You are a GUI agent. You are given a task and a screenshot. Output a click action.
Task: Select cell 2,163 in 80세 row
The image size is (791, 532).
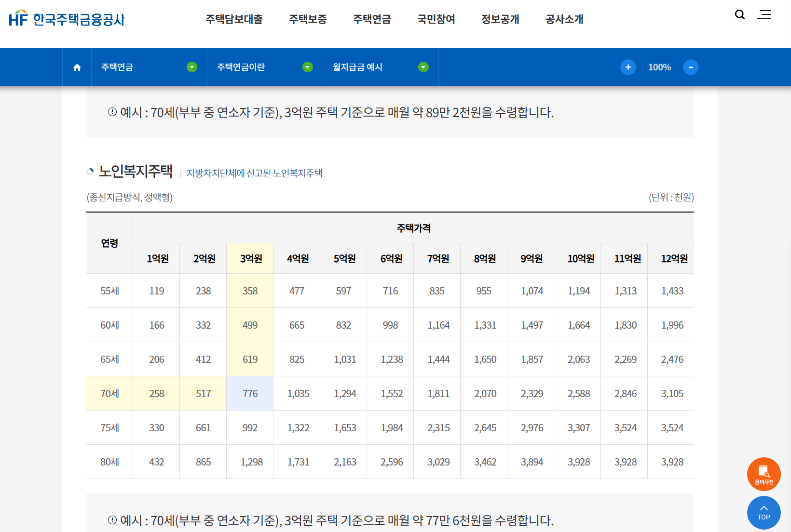pyautogui.click(x=343, y=462)
